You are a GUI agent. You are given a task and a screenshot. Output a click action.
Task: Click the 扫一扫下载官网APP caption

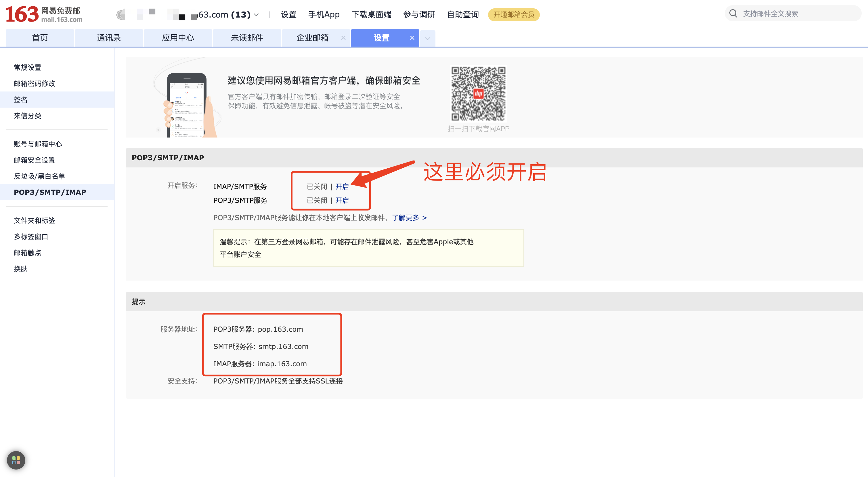click(479, 129)
